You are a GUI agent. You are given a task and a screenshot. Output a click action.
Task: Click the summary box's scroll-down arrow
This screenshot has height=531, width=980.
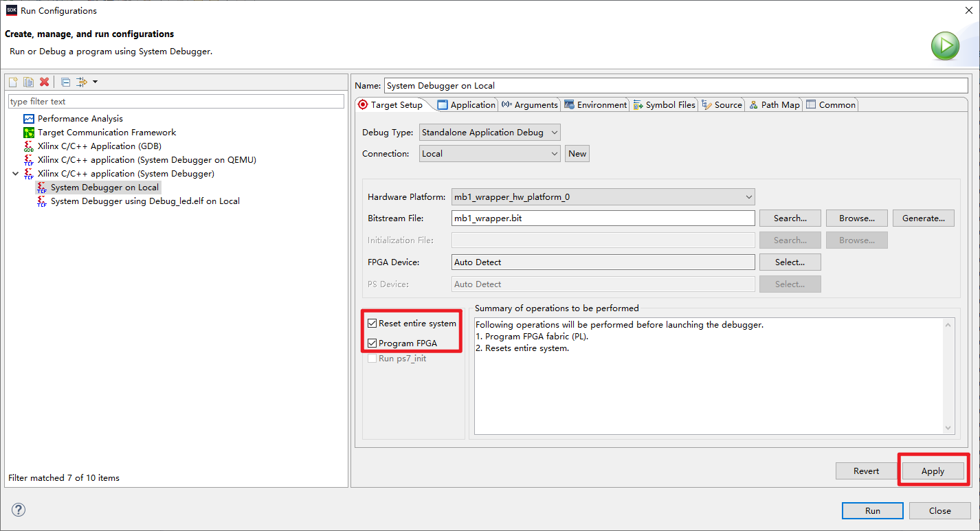click(949, 428)
